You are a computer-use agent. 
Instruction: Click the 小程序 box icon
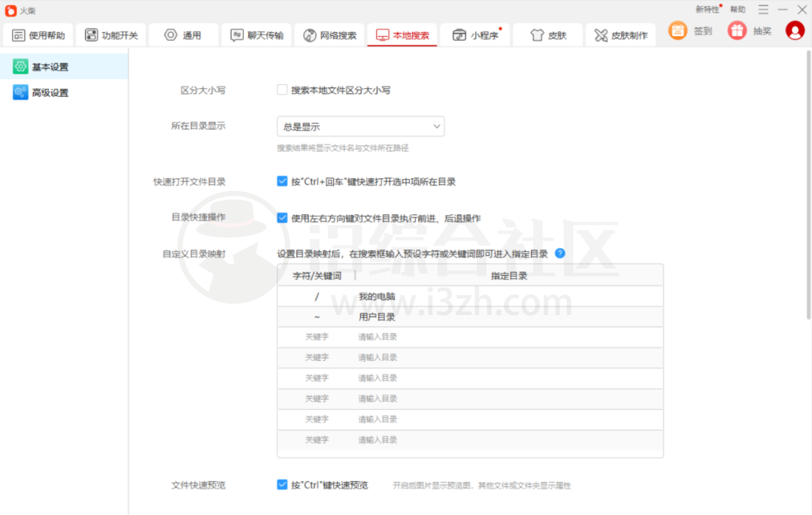point(459,35)
